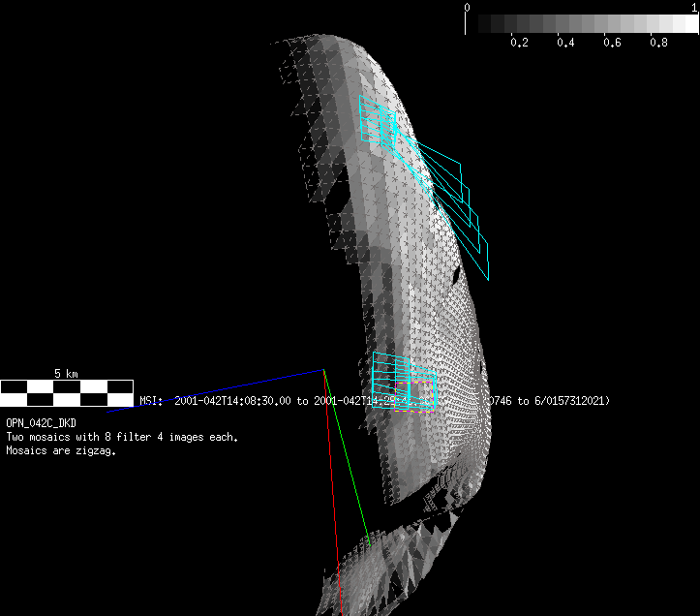
Task: Click the MSI timestamp range text
Action: tap(271, 400)
